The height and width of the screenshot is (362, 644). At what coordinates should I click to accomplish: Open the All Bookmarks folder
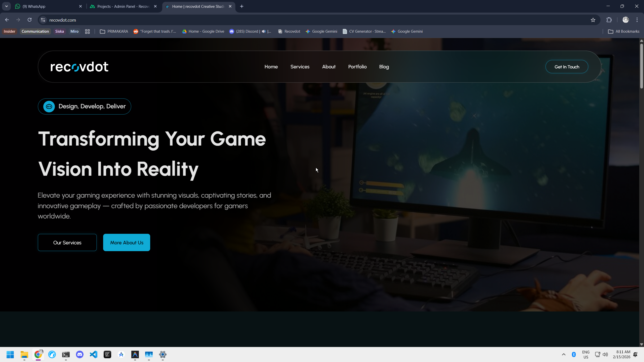(624, 31)
